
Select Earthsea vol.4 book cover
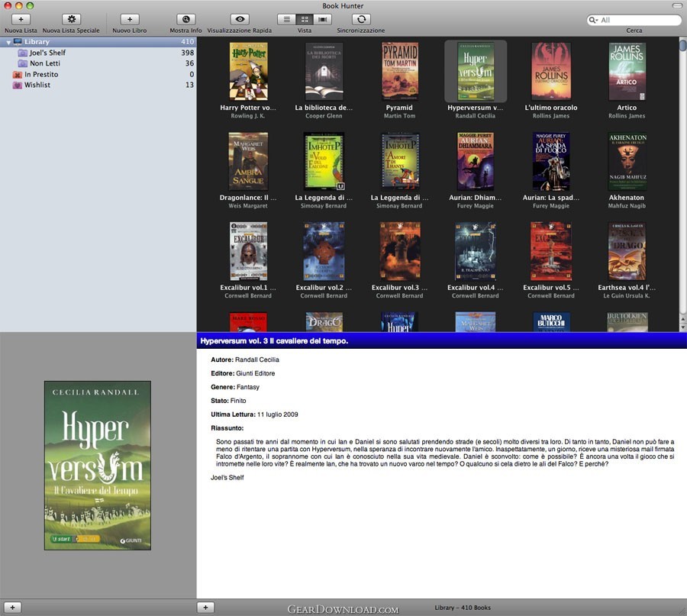[x=627, y=251]
